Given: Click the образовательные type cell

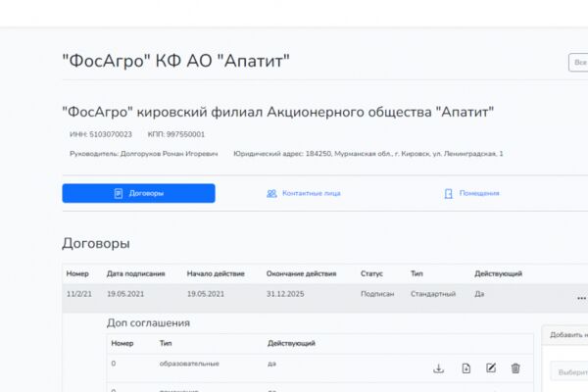Looking at the screenshot, I should [189, 364].
